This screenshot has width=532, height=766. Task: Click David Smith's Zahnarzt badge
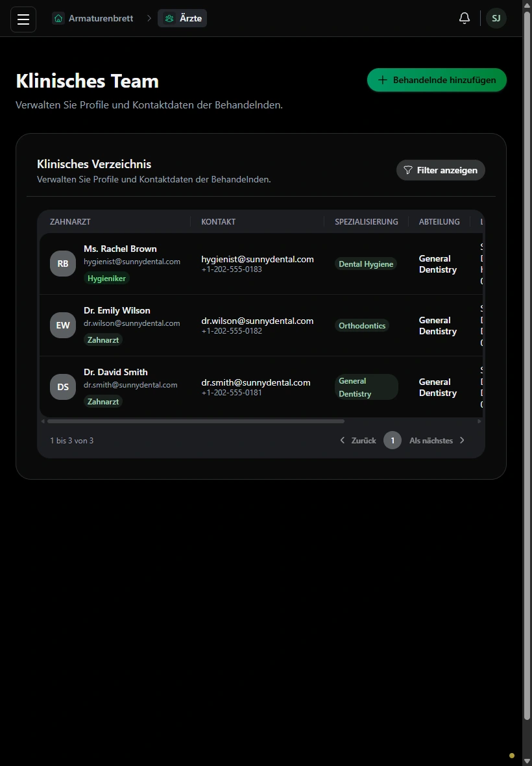[x=103, y=402]
